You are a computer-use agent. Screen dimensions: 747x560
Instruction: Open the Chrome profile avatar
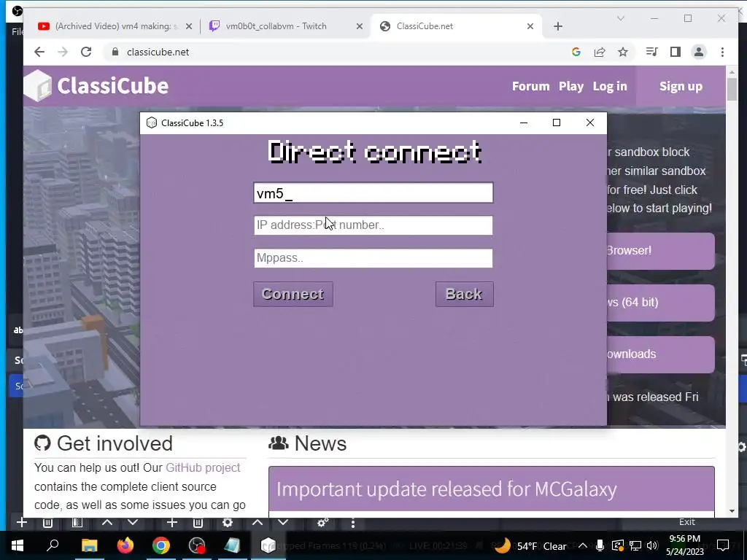[x=698, y=52]
